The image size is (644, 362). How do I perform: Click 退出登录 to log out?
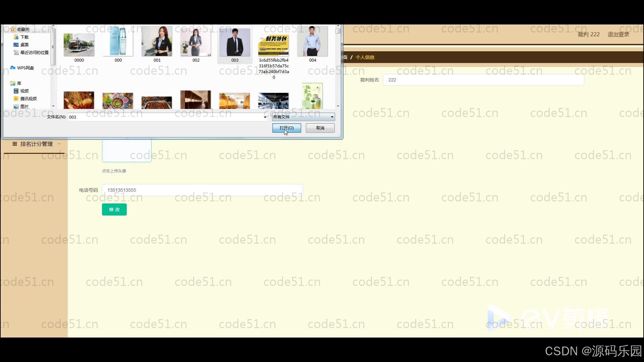[x=618, y=34]
